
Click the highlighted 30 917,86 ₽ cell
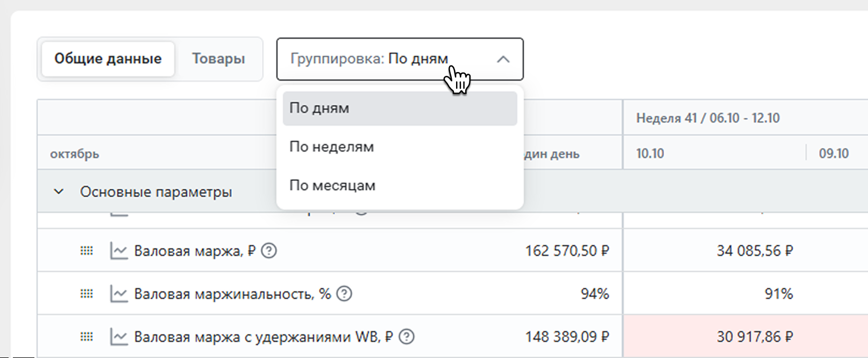click(x=755, y=336)
